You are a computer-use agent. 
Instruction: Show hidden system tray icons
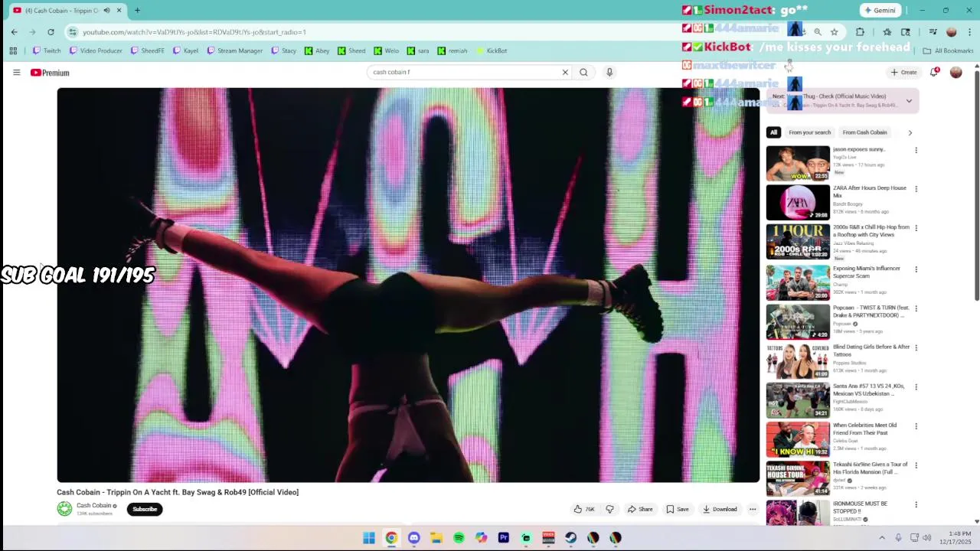[x=881, y=538]
